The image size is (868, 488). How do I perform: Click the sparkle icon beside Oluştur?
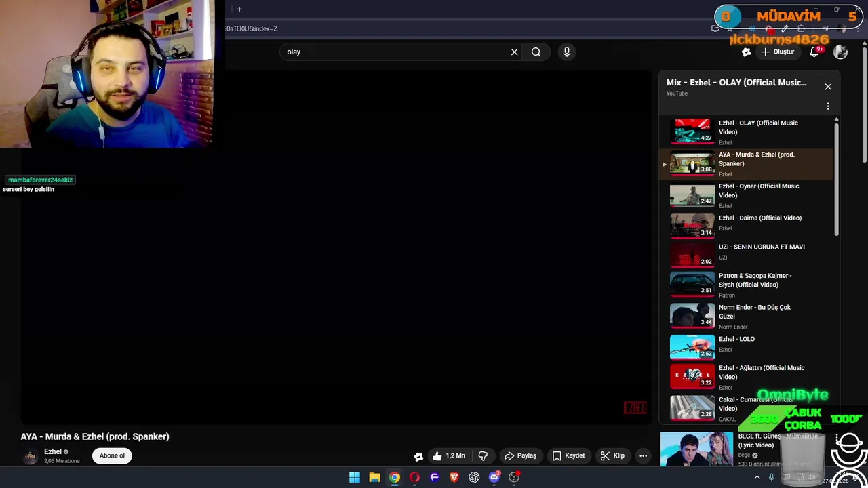click(746, 52)
